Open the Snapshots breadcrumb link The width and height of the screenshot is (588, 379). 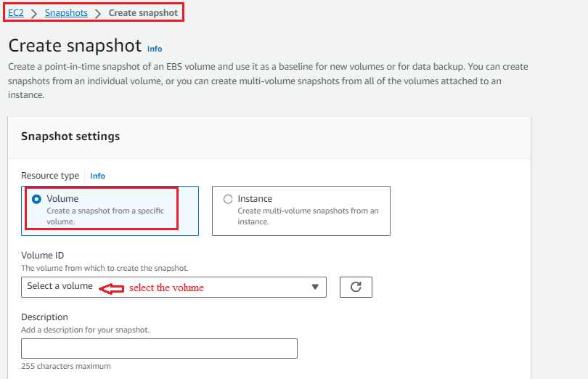click(x=66, y=13)
